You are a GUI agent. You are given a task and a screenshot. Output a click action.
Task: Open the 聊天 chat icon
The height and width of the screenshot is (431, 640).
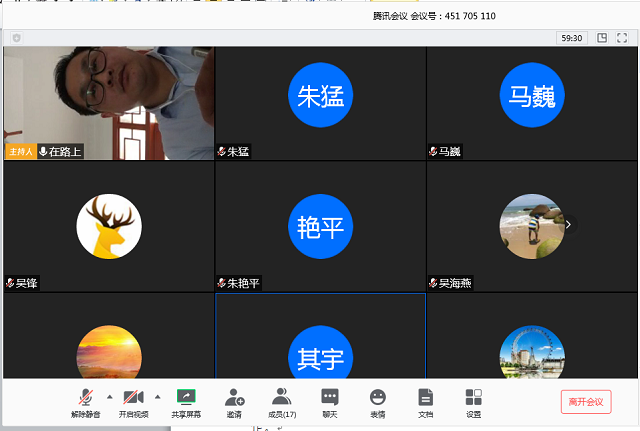coord(330,402)
